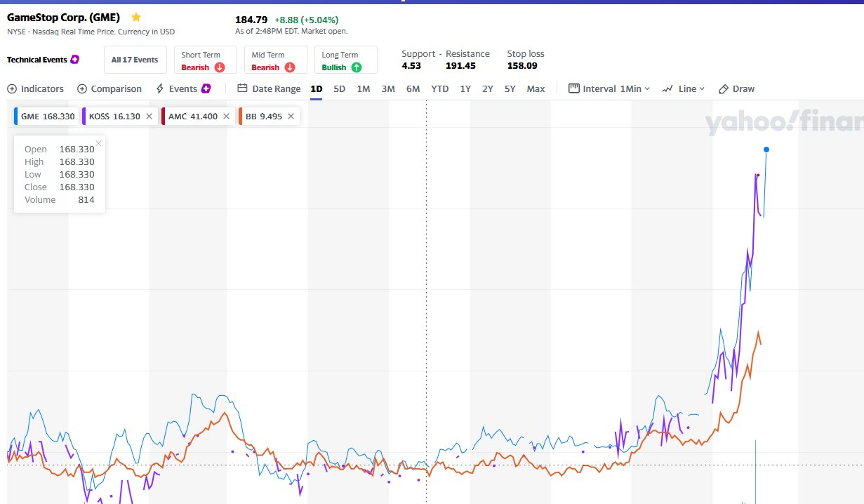Open the Technical Events premium badge icon
Viewport: 864px width, 504px height.
click(x=74, y=60)
